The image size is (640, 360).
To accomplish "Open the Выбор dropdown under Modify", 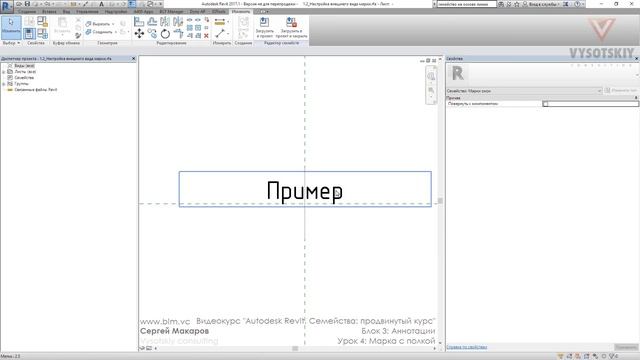I will coord(11,43).
